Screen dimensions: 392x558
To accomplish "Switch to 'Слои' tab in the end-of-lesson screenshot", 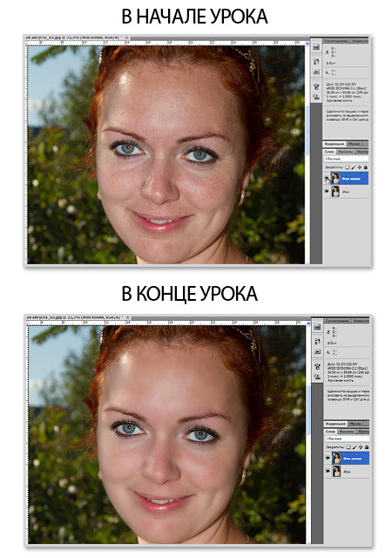I will pyautogui.click(x=330, y=432).
